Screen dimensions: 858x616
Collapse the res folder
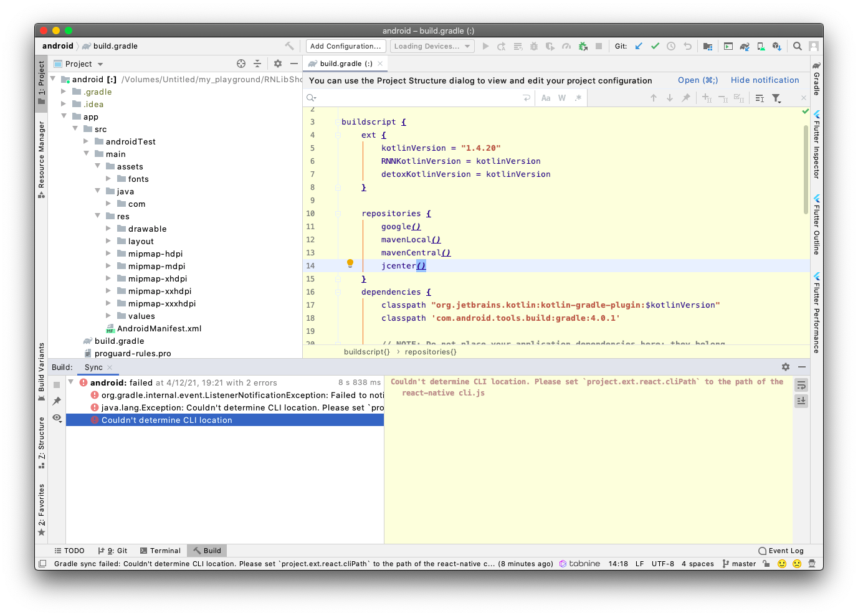pos(98,216)
